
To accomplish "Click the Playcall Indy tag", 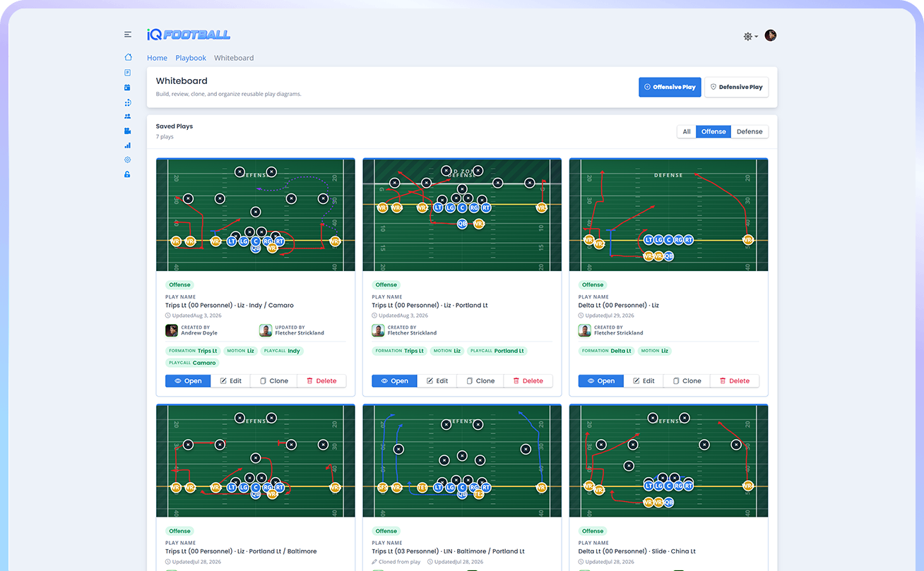I will 282,351.
